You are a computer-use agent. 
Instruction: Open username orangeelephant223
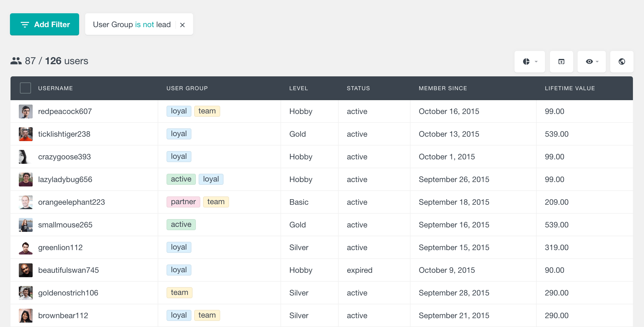72,202
